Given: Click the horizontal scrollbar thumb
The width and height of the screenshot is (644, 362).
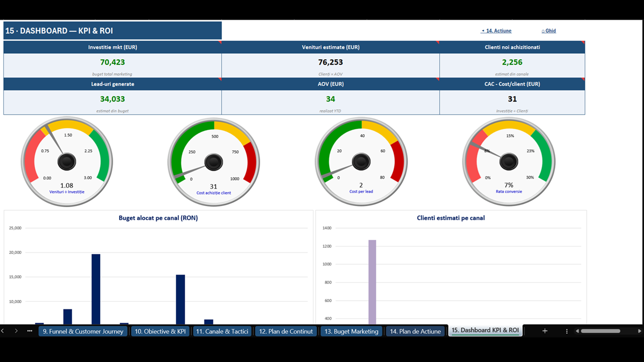Looking at the screenshot, I should (600, 331).
